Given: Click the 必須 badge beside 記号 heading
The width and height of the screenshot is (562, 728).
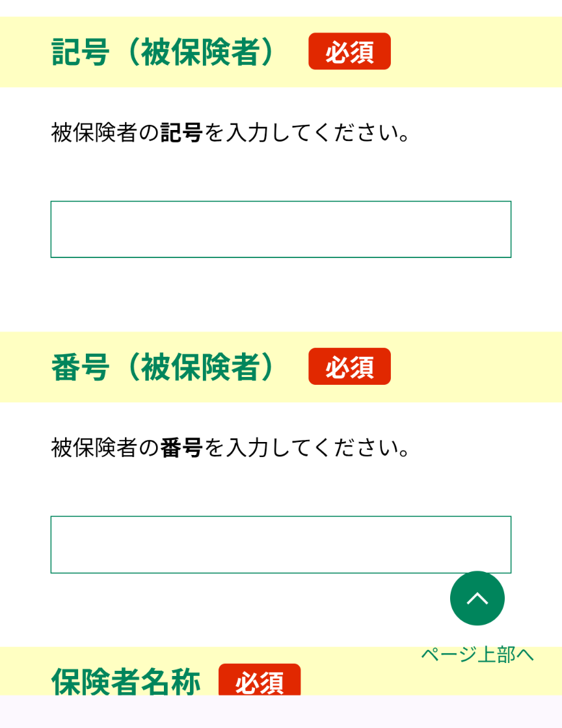Looking at the screenshot, I should coord(349,52).
